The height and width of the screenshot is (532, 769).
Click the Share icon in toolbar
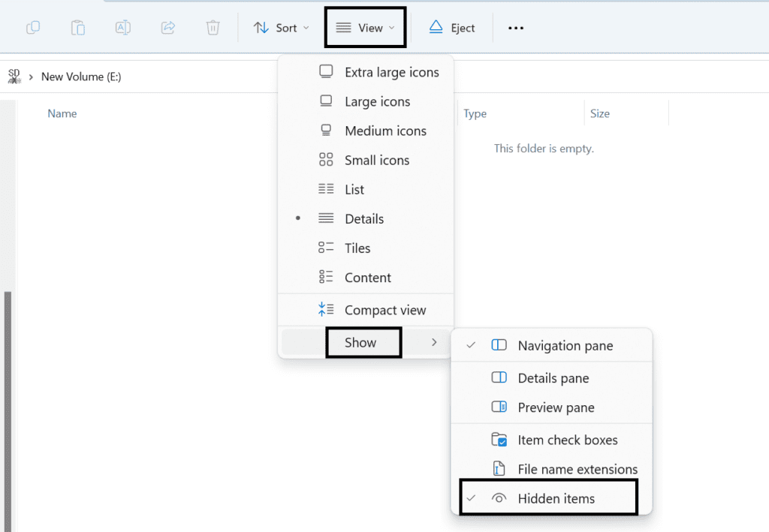point(167,28)
